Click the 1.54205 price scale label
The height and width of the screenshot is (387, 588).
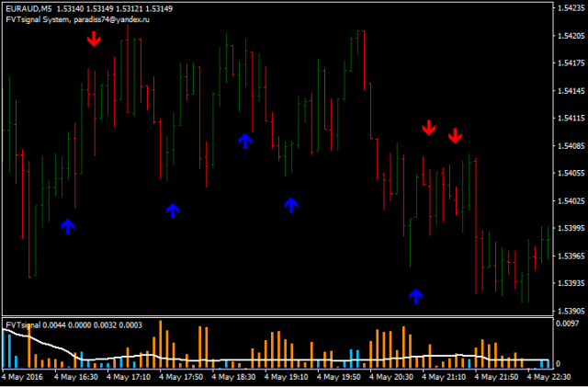coord(571,36)
